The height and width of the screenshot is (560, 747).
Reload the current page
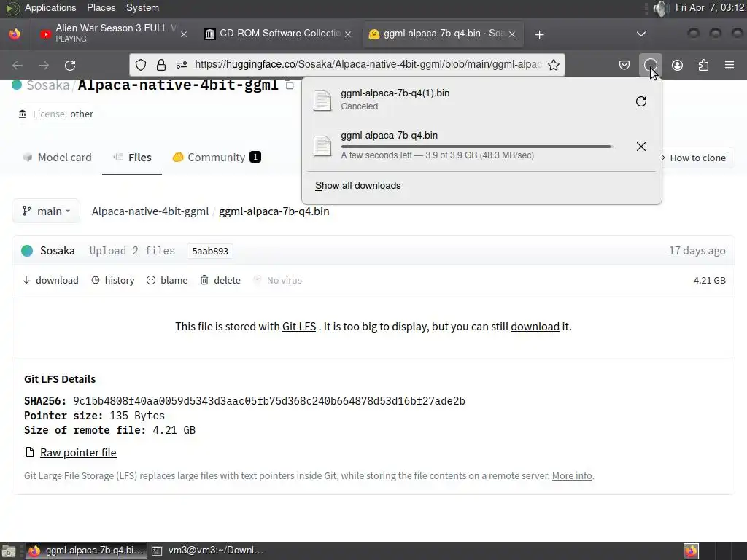(70, 65)
